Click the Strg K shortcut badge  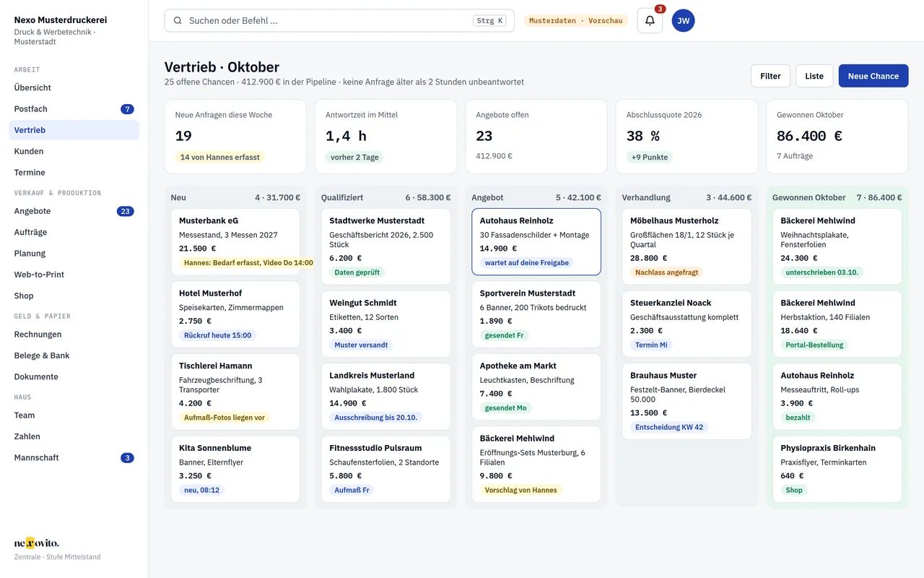[490, 21]
